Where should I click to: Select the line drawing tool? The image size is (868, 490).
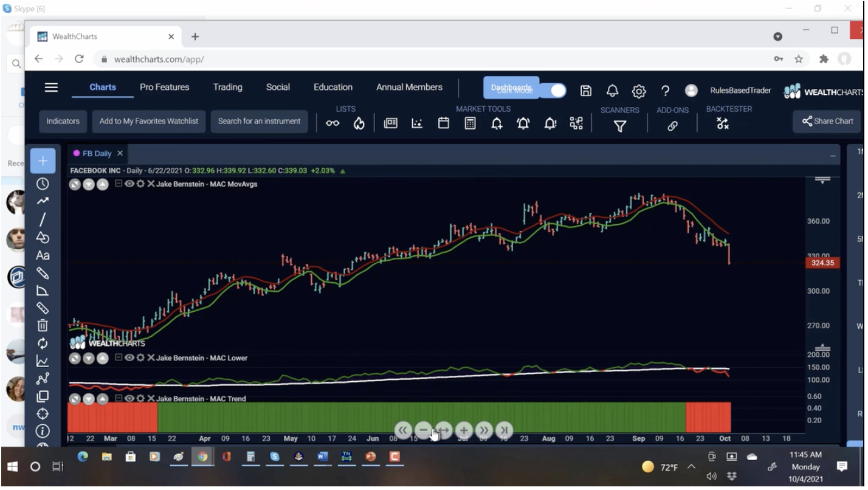pyautogui.click(x=43, y=219)
